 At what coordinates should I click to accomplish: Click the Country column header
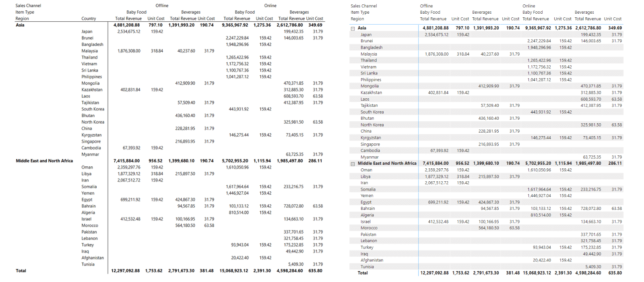[89, 19]
